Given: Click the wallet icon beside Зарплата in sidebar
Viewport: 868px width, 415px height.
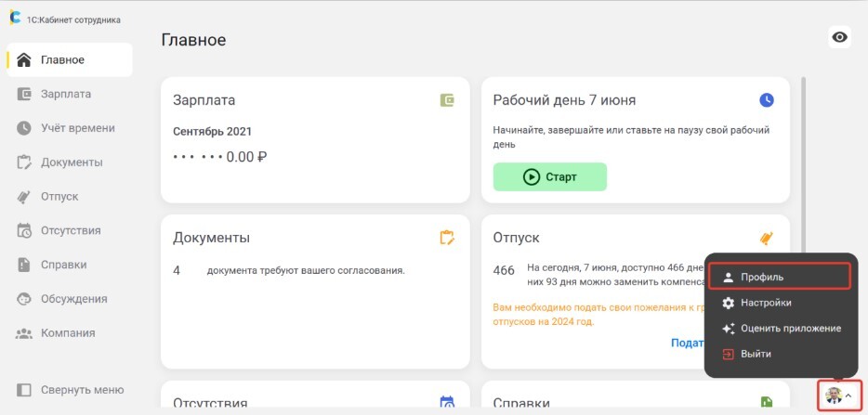Looking at the screenshot, I should point(24,94).
